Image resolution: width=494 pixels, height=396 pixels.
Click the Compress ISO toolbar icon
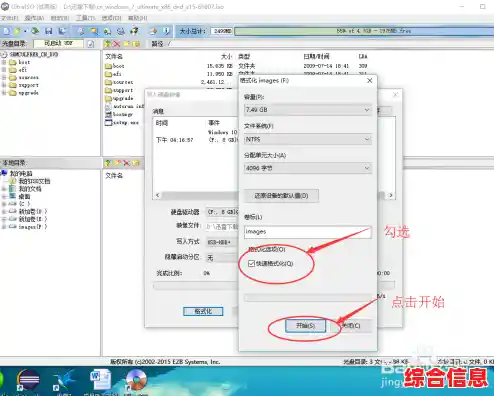pos(107,31)
